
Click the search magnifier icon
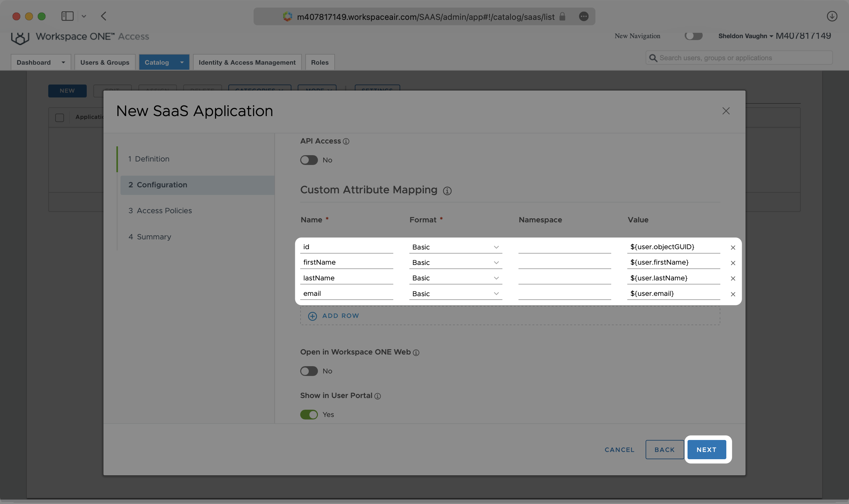tap(653, 58)
